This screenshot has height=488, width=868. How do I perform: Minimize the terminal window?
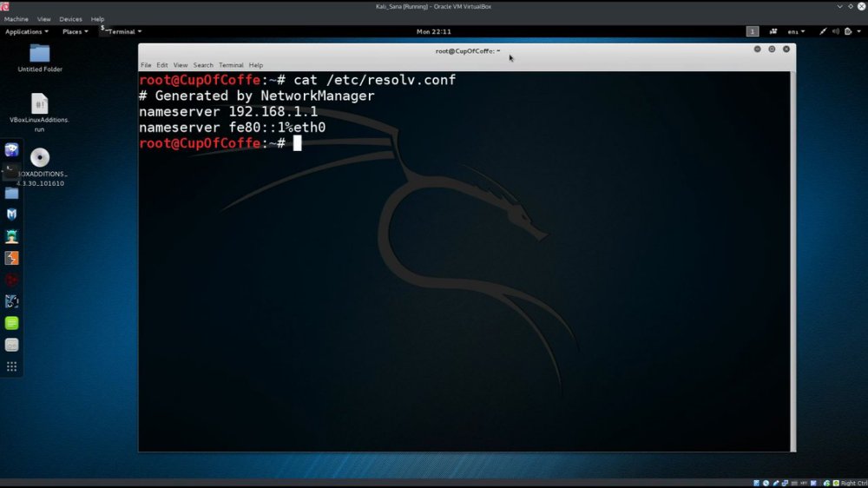pos(757,49)
